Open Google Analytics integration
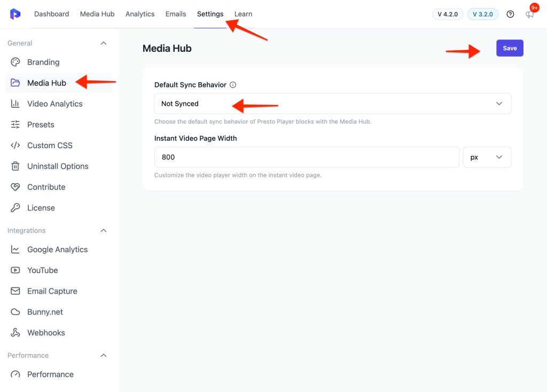 coord(59,249)
